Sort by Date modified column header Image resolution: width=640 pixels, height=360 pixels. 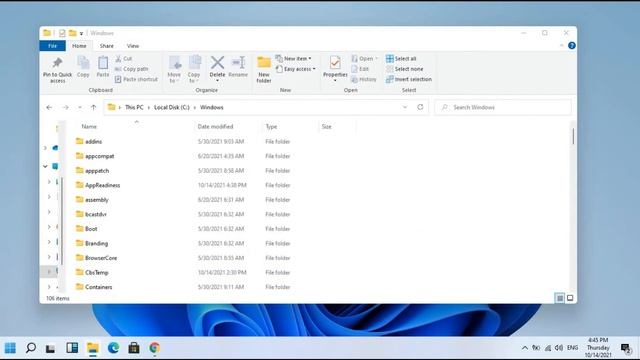tap(215, 127)
